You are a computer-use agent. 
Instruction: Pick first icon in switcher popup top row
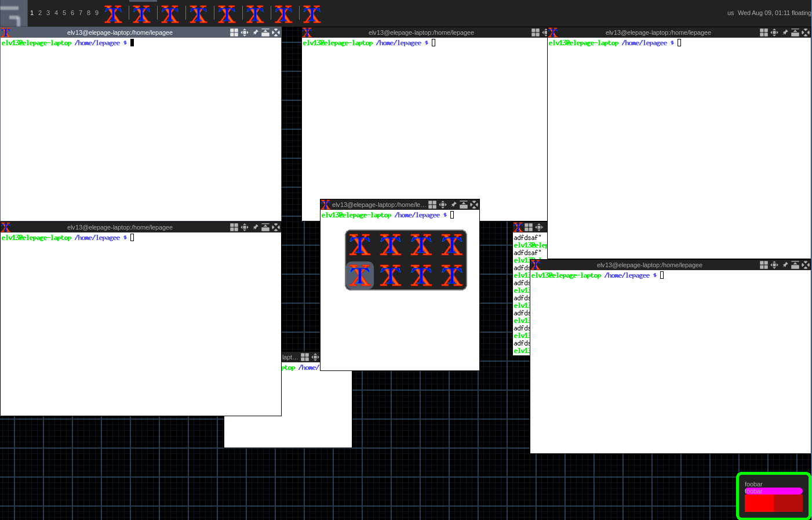(x=360, y=245)
